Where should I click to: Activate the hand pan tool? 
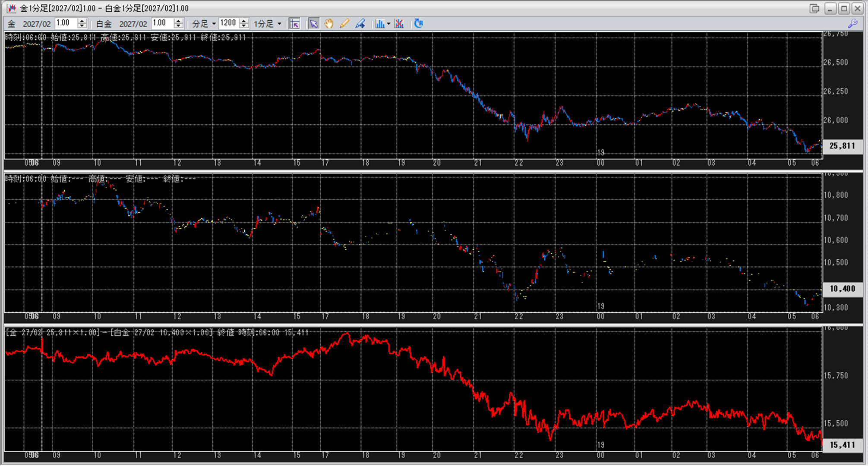[329, 24]
